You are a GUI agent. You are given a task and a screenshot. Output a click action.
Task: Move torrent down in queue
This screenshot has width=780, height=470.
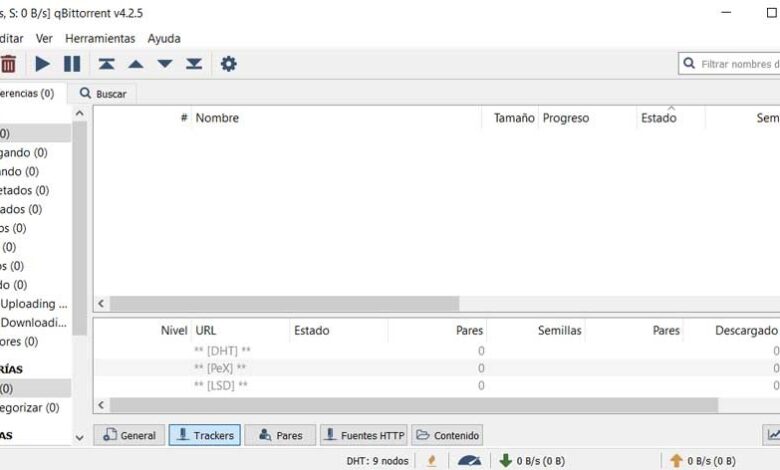165,64
